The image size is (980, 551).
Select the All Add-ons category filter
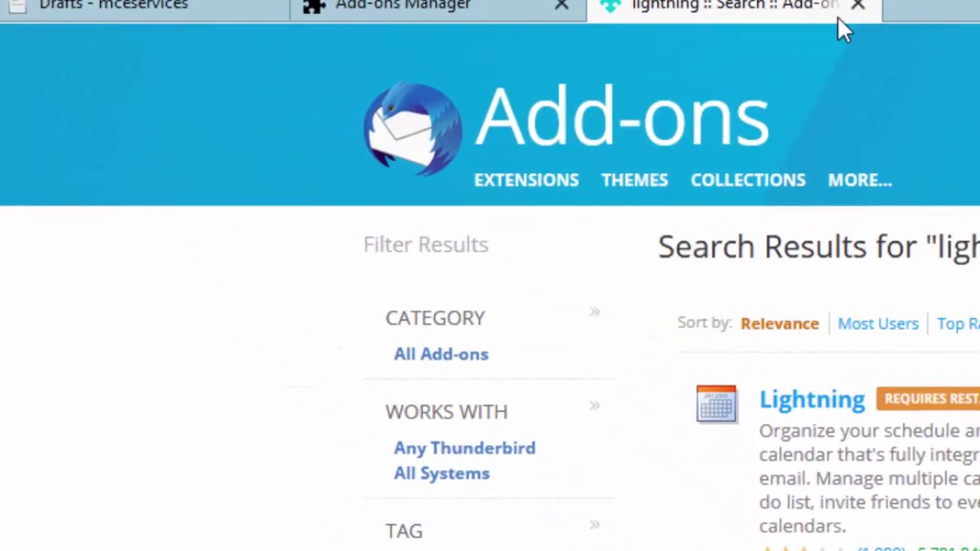click(x=441, y=354)
